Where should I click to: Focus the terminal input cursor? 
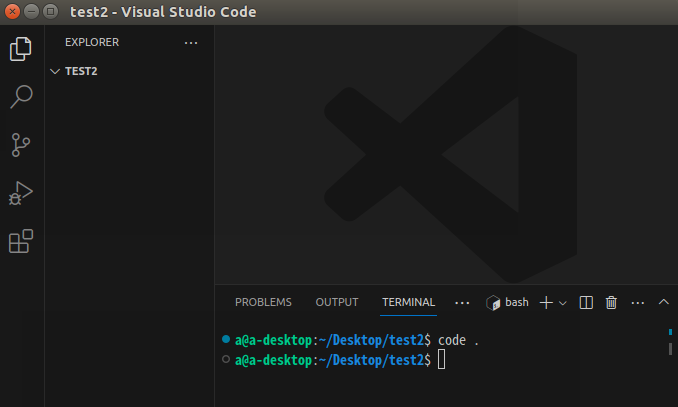click(441, 360)
